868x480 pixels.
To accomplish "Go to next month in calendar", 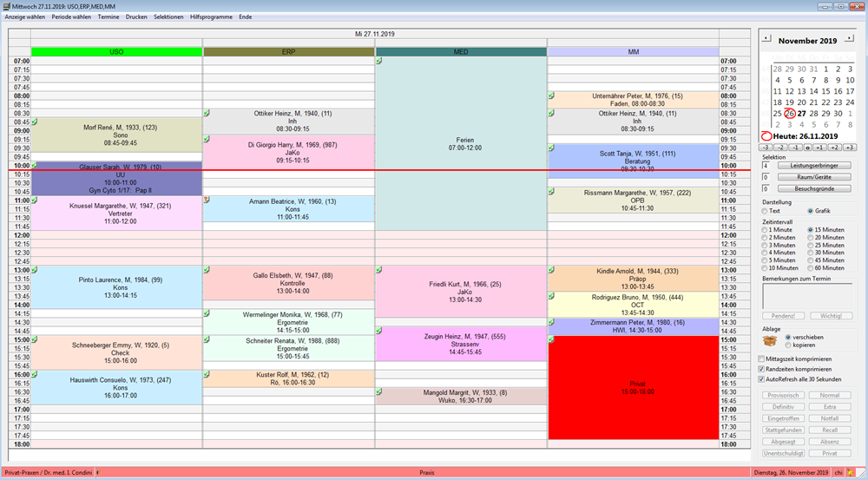I will coord(849,39).
